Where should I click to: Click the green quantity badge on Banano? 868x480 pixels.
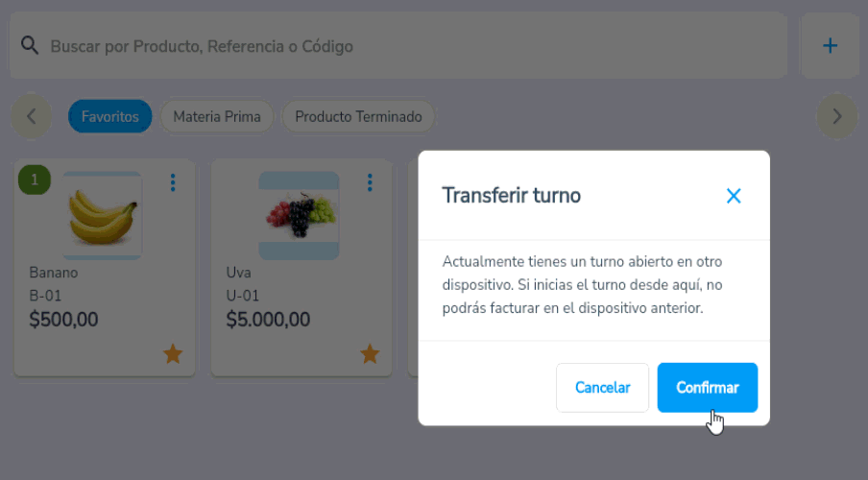tap(35, 180)
